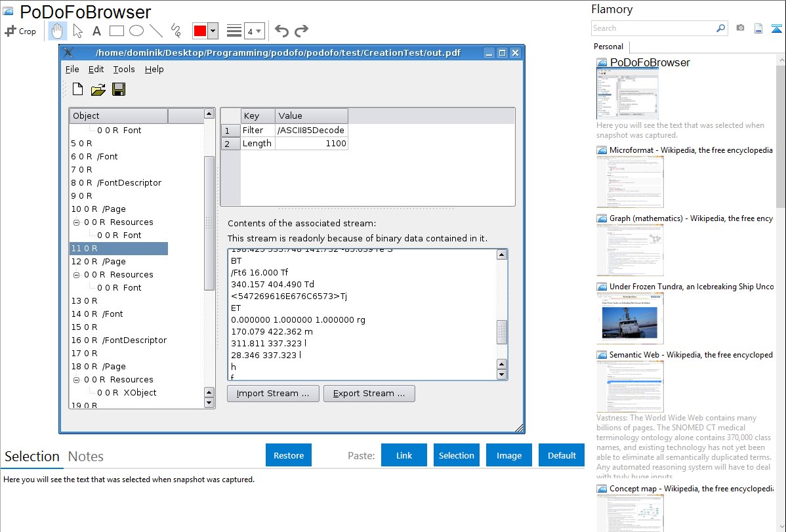Click the Value column header
This screenshot has height=532, width=786.
(x=311, y=116)
